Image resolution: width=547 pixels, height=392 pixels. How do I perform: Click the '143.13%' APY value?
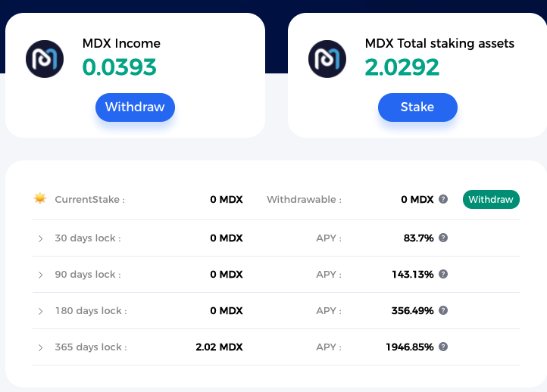pos(413,274)
